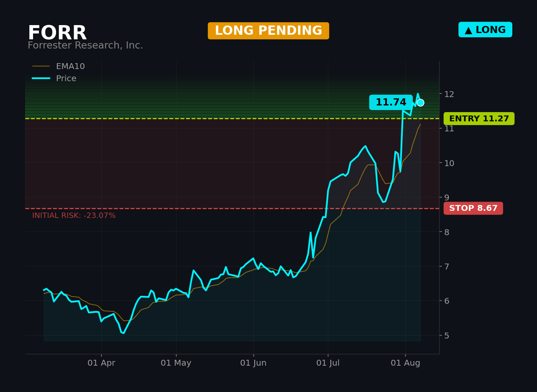Click the 10 price axis label
Screen dimensions: 537x392
[x=449, y=163]
